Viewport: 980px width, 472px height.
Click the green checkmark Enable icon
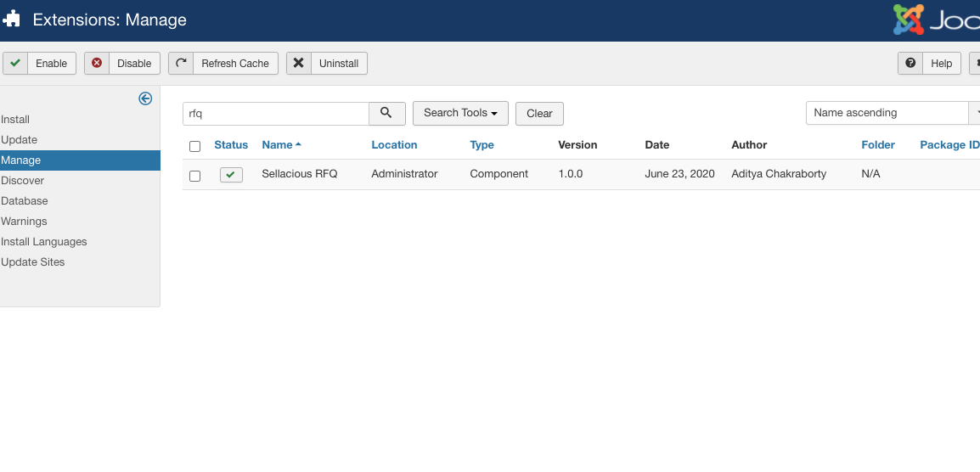click(x=15, y=63)
